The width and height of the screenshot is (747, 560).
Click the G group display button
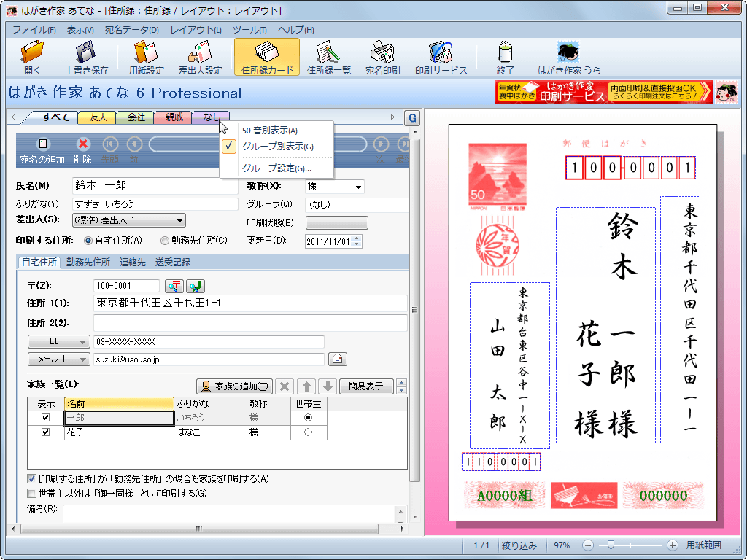click(412, 117)
